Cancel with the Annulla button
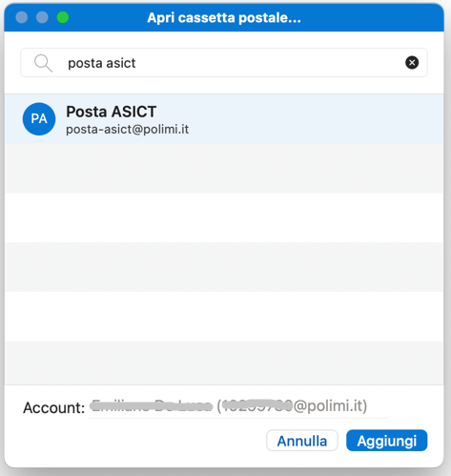This screenshot has width=451, height=476. [302, 441]
